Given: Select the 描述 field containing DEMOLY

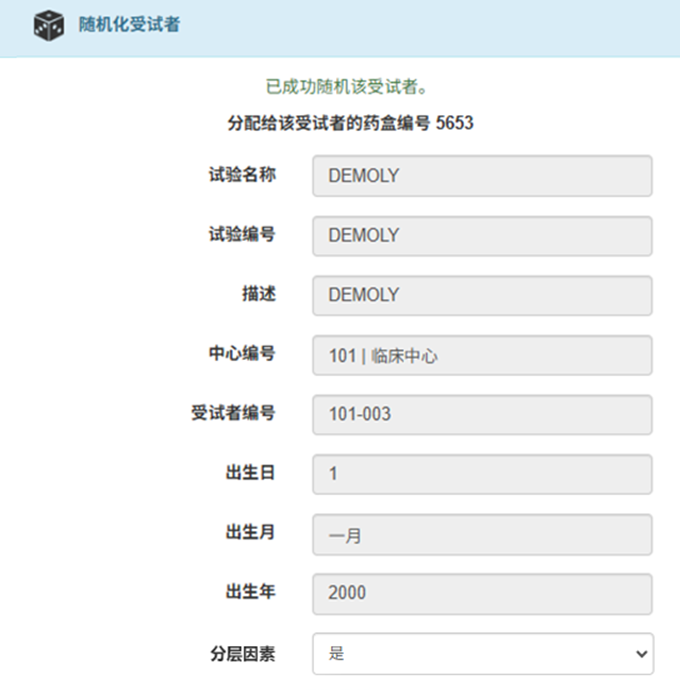Looking at the screenshot, I should coord(482,295).
